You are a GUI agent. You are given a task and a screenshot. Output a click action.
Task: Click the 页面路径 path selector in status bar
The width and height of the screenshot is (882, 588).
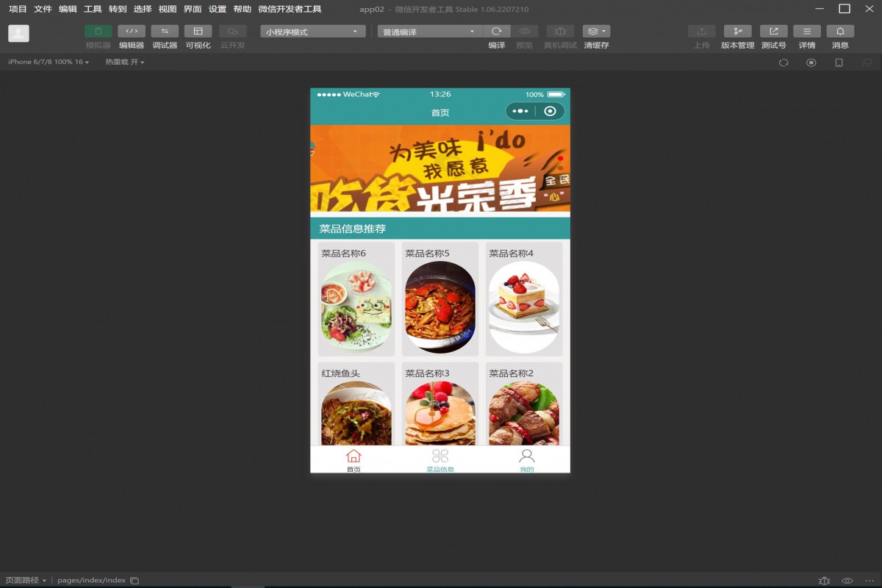pyautogui.click(x=24, y=580)
